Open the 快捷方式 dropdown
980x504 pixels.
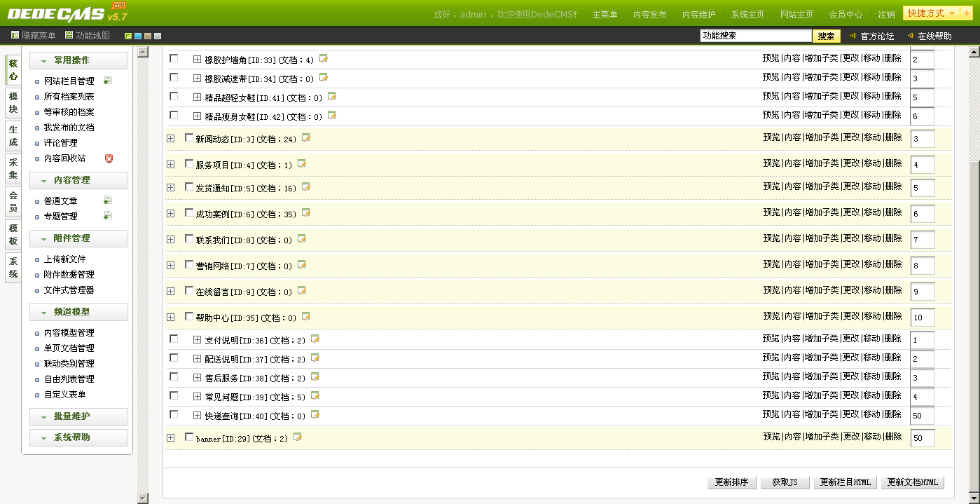point(931,13)
